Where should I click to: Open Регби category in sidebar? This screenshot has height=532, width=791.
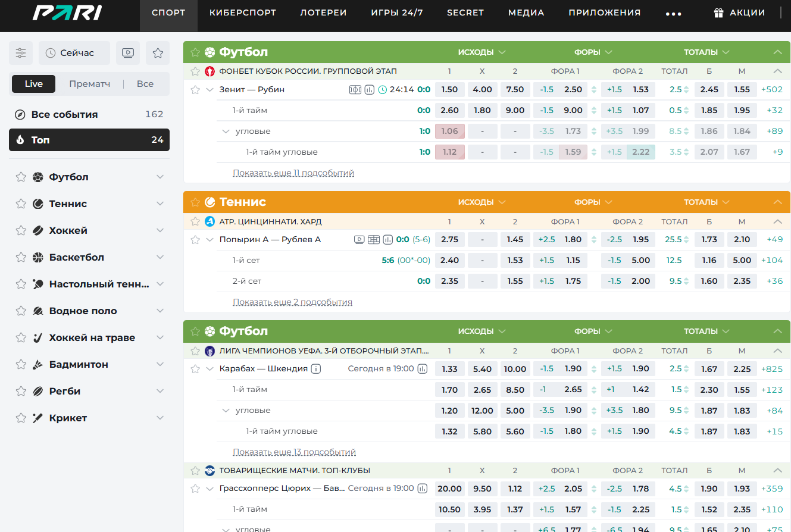[x=89, y=391]
